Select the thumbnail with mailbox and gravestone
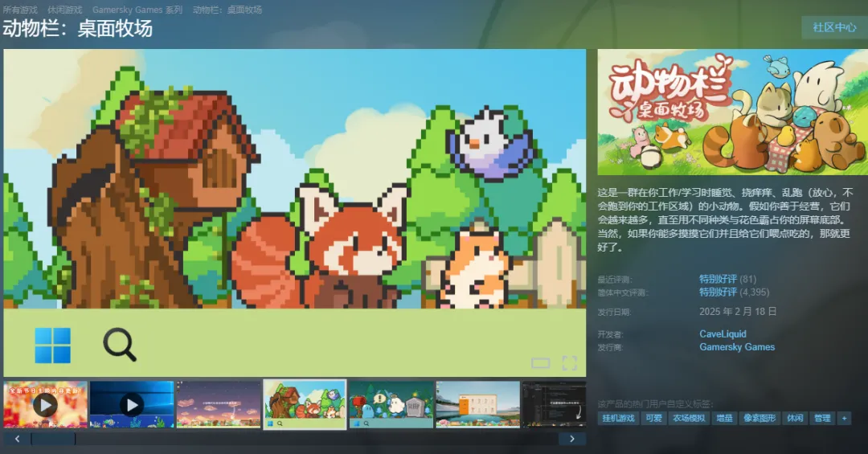The height and width of the screenshot is (454, 868). (391, 405)
